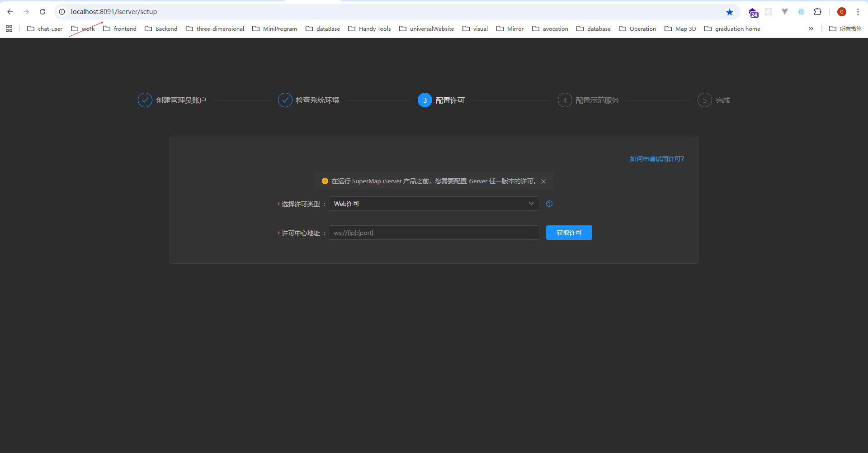This screenshot has width=868, height=453.
Task: Open the Backend bookmark folder
Action: [x=161, y=29]
